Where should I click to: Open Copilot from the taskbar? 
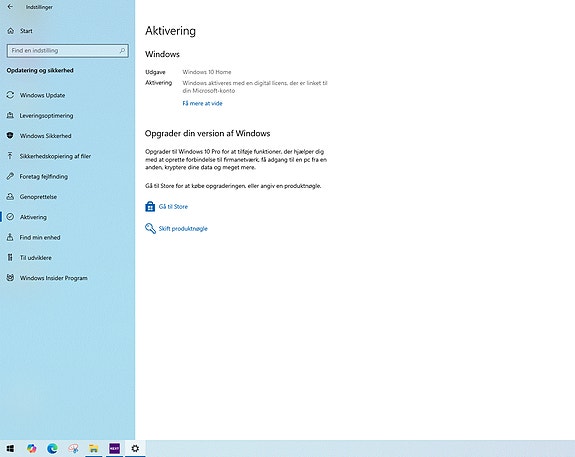click(x=31, y=448)
